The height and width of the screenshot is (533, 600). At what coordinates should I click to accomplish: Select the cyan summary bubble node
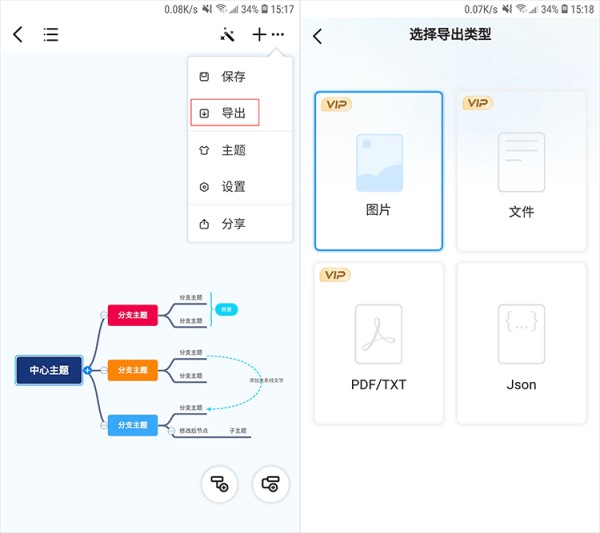coord(226,309)
